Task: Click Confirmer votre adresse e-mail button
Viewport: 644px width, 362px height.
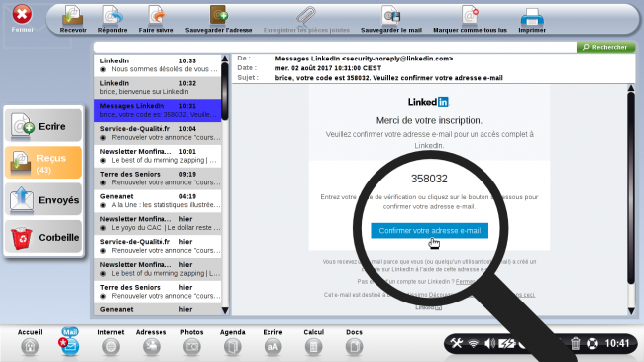Action: pos(429,231)
